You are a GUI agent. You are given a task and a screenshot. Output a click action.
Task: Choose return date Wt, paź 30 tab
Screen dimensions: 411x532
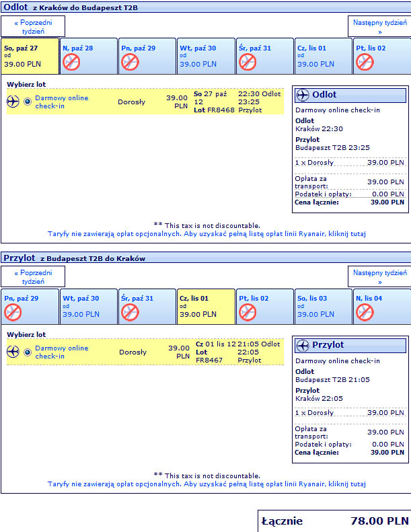pyautogui.click(x=88, y=307)
